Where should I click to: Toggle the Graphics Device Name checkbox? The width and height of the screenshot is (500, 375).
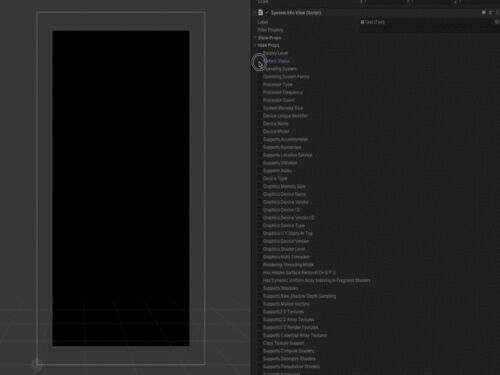(x=260, y=194)
